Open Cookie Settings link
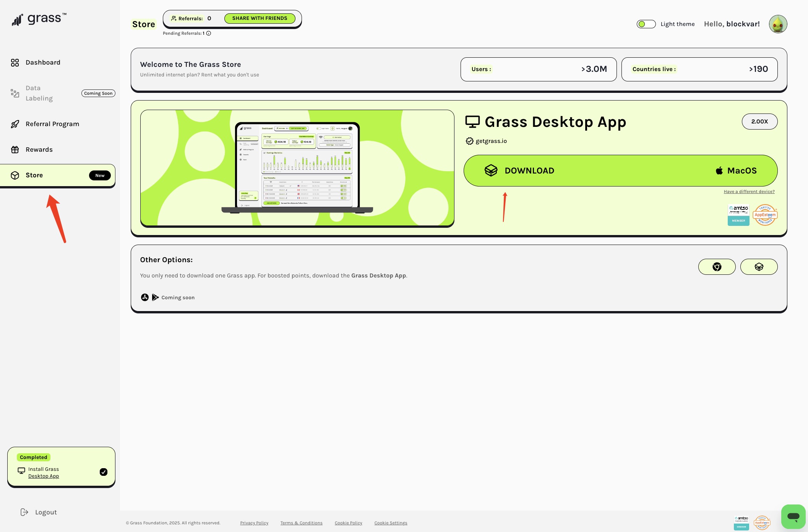 click(x=391, y=523)
